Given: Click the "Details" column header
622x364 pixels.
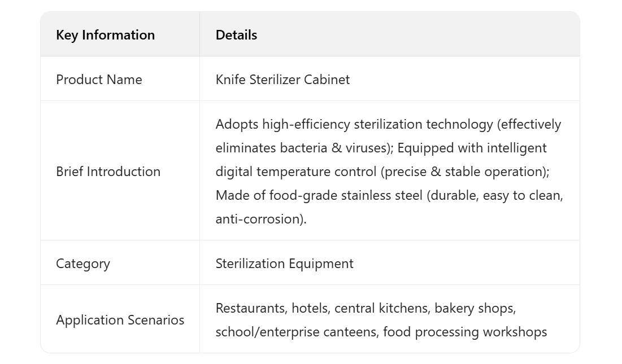Looking at the screenshot, I should click(x=236, y=35).
